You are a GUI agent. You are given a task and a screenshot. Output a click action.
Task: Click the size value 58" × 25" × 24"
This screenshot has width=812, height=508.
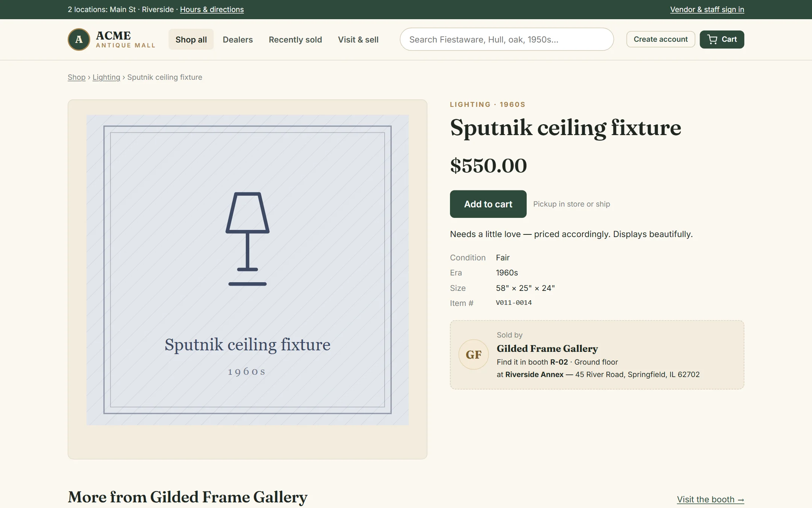[525, 288]
